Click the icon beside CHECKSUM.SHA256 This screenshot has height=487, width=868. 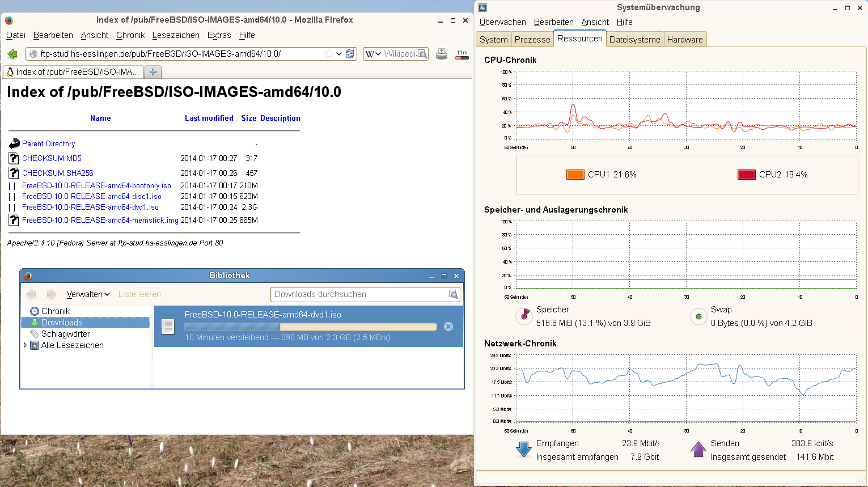(14, 173)
